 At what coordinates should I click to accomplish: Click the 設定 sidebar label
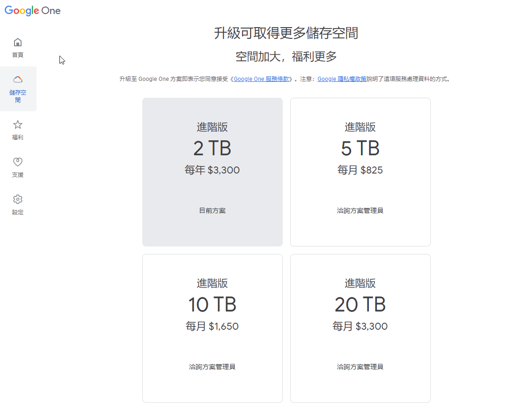[x=18, y=212]
